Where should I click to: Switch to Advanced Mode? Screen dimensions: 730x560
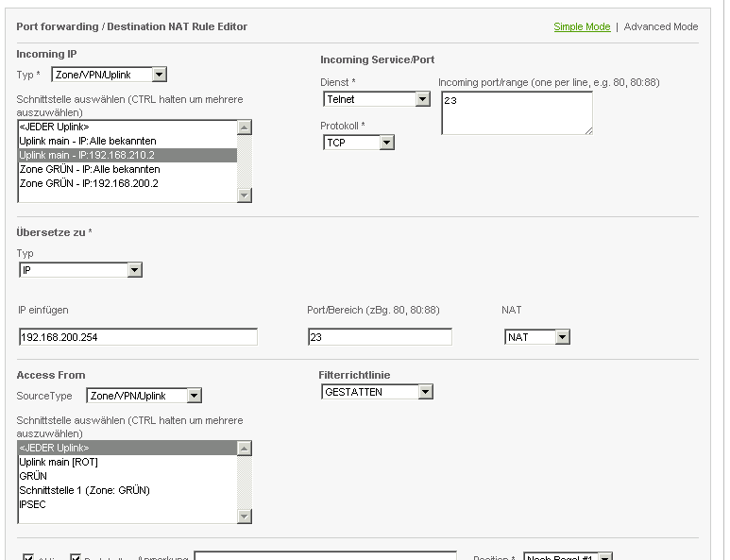point(660,26)
